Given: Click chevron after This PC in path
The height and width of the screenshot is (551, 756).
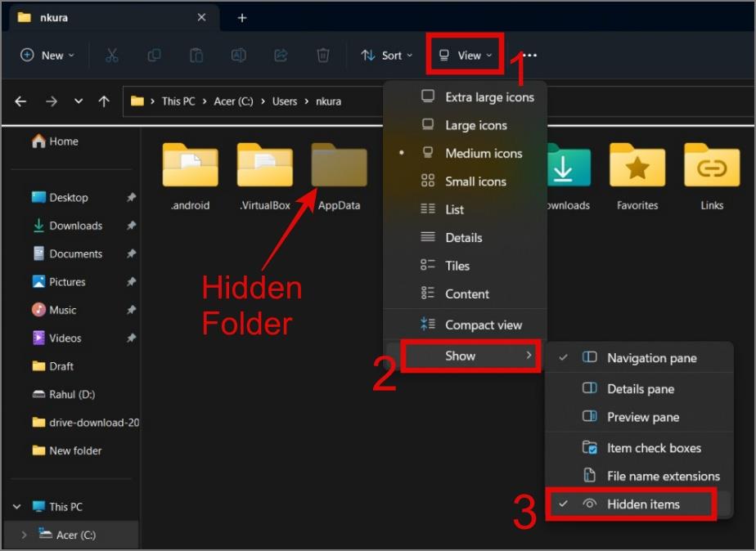Looking at the screenshot, I should [205, 101].
